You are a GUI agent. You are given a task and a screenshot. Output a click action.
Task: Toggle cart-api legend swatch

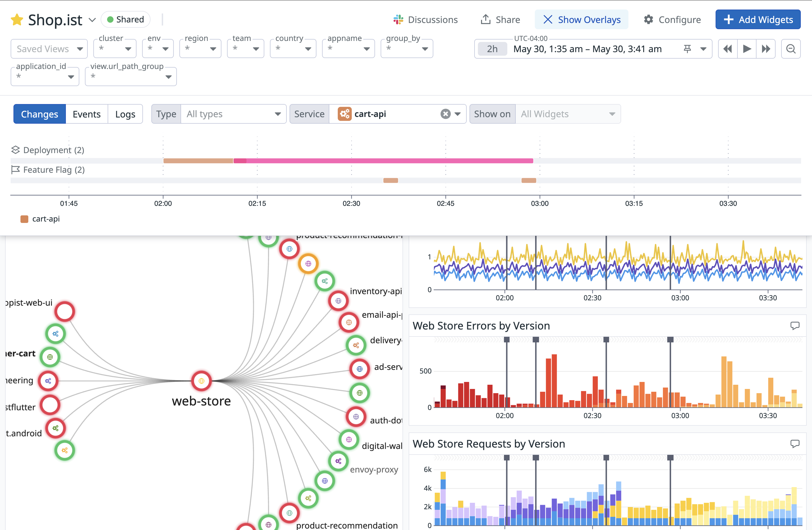[24, 219]
